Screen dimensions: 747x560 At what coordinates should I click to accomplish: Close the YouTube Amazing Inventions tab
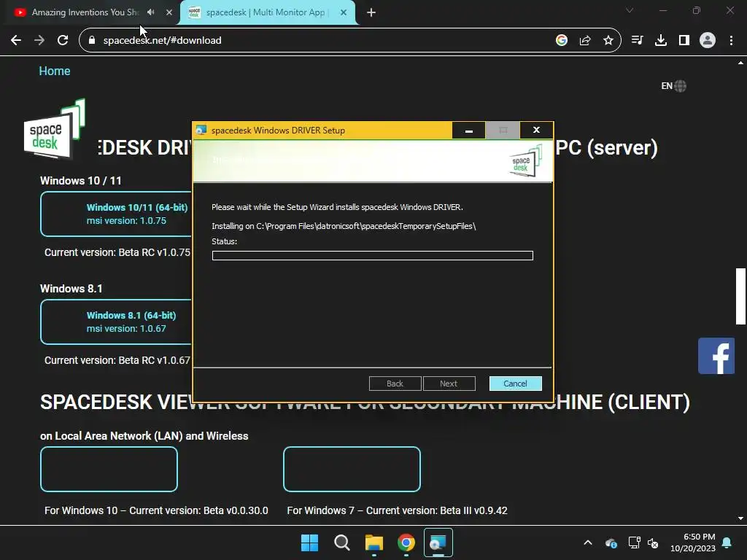[x=169, y=12]
